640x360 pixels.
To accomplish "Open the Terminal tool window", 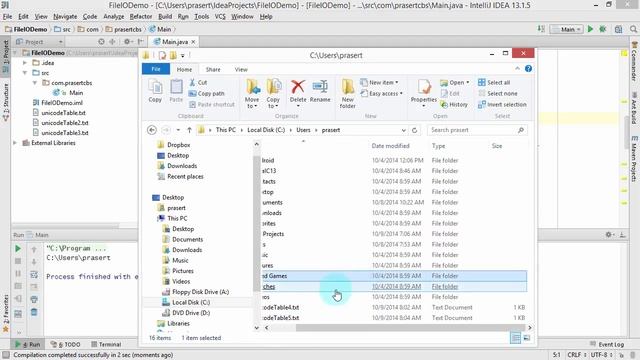I will [x=106, y=344].
